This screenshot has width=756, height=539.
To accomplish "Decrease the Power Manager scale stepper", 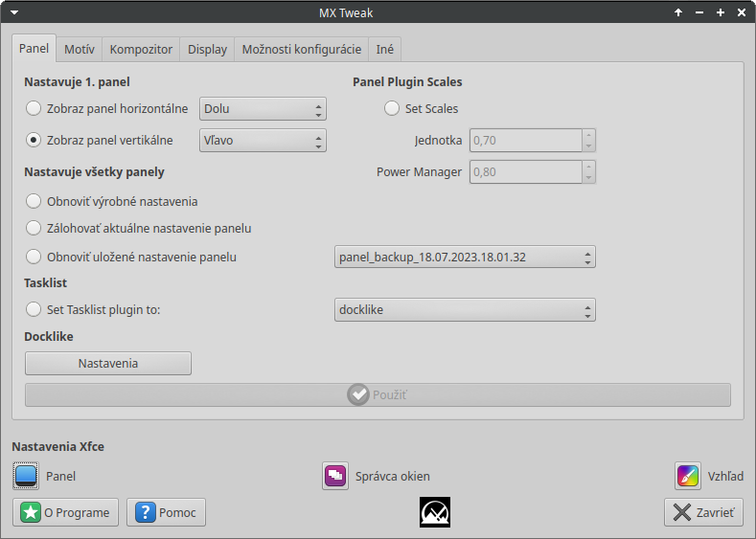I will 588,178.
